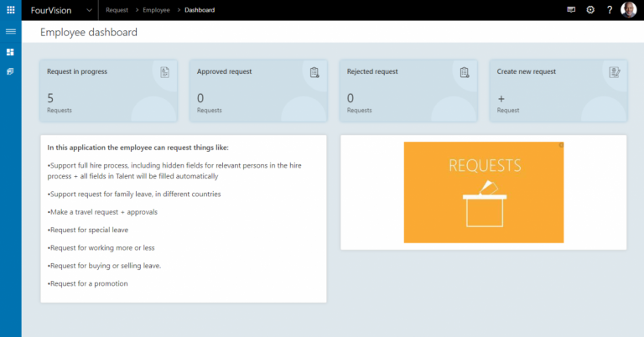
Task: Click text 'Request for working more or less'
Action: [101, 248]
